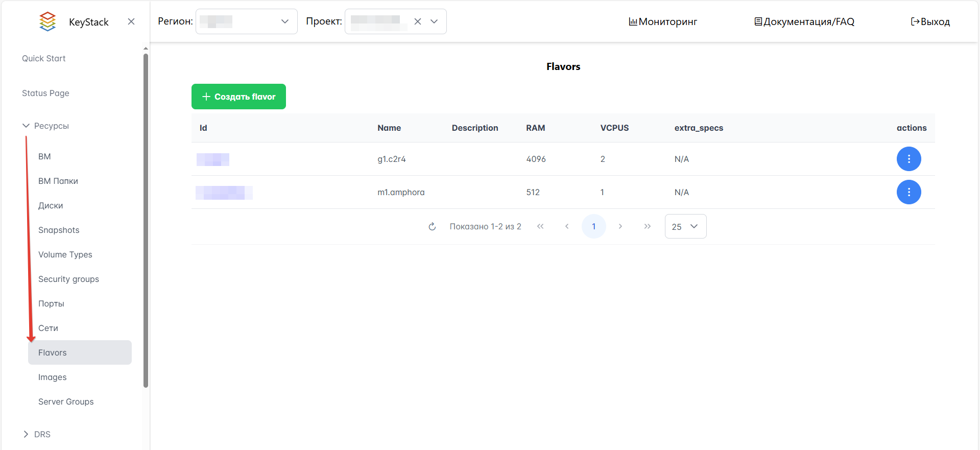Jump to the last page

pyautogui.click(x=647, y=226)
